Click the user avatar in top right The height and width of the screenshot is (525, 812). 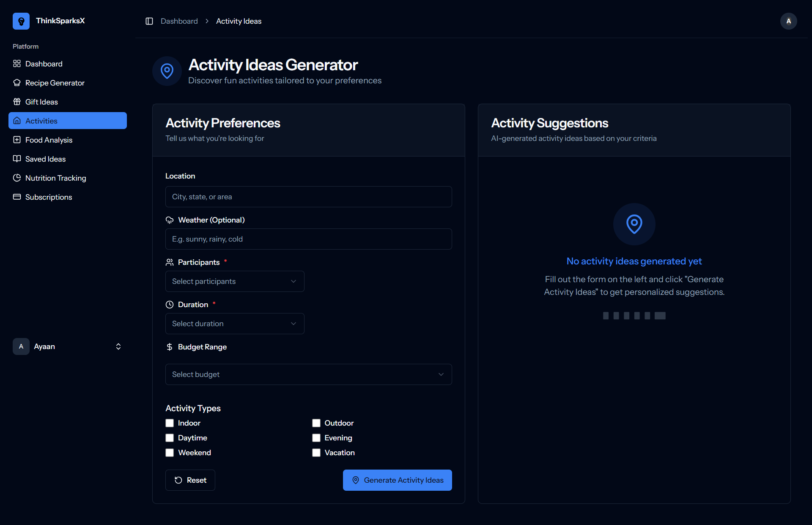(x=788, y=21)
